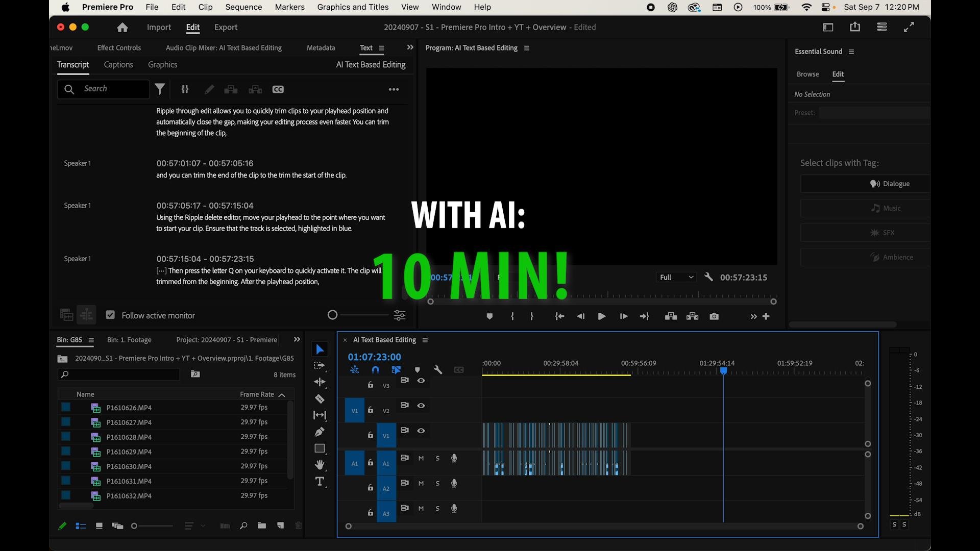This screenshot has width=980, height=551.
Task: Open the Sequence menu
Action: tap(243, 7)
